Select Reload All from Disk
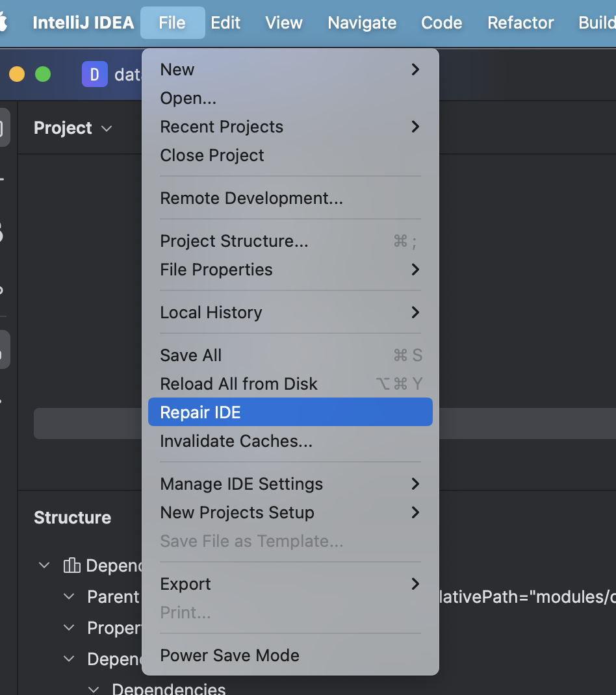The height and width of the screenshot is (695, 616). coord(238,384)
